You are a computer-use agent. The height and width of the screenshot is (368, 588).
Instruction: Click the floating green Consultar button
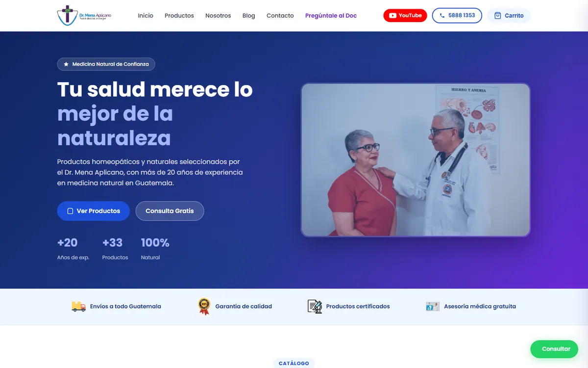[x=554, y=349]
